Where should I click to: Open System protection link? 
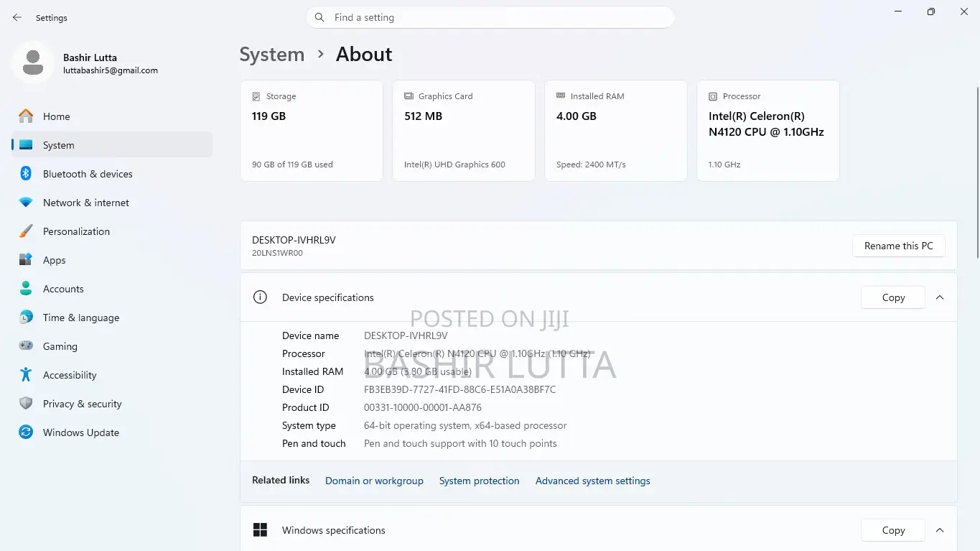(480, 481)
